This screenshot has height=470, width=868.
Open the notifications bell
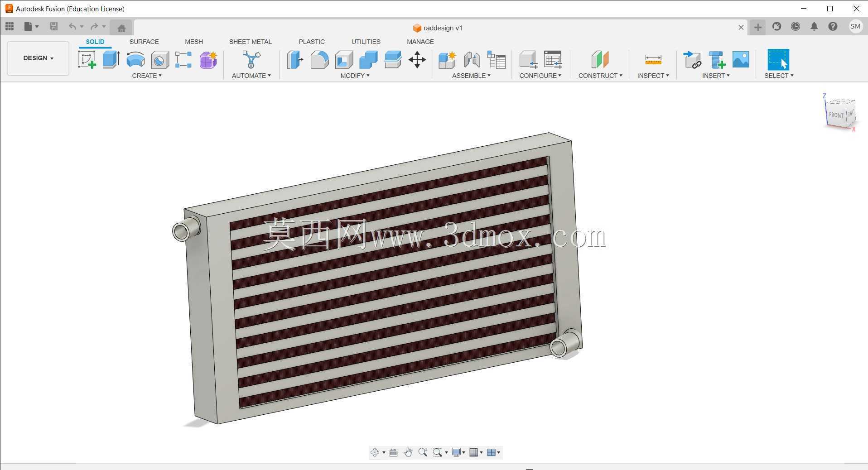pos(814,27)
